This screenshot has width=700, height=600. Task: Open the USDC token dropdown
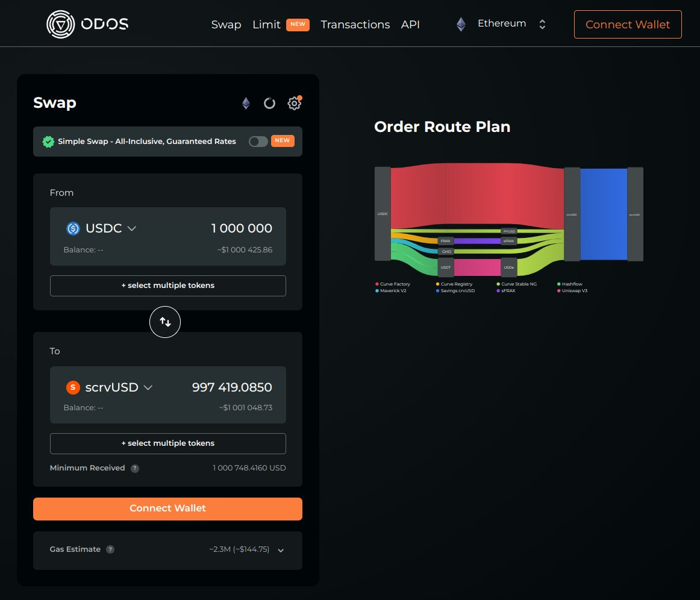(101, 228)
